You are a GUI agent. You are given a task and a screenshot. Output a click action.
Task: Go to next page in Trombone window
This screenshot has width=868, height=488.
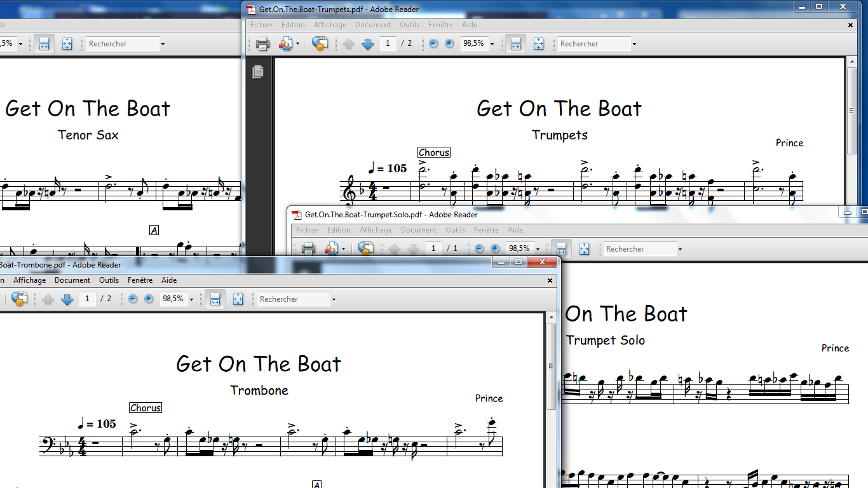(67, 299)
